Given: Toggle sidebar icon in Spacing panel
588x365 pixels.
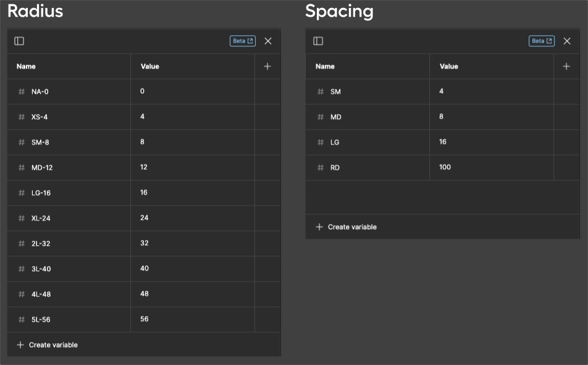Looking at the screenshot, I should pyautogui.click(x=318, y=41).
